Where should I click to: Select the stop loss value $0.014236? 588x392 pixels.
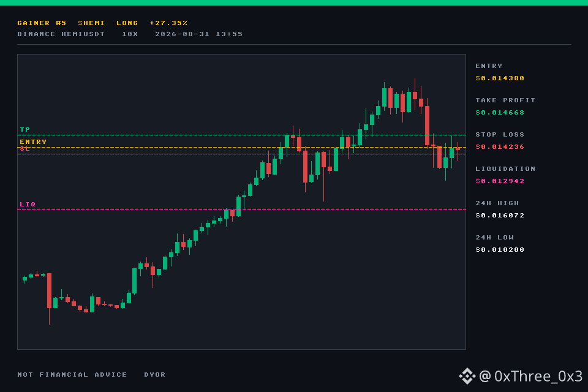tap(500, 146)
